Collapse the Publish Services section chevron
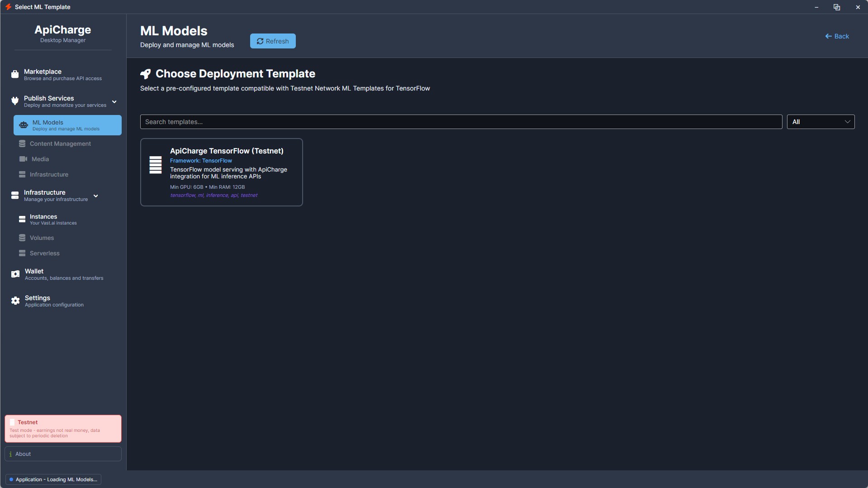Screen dimensions: 868x488 [114, 102]
